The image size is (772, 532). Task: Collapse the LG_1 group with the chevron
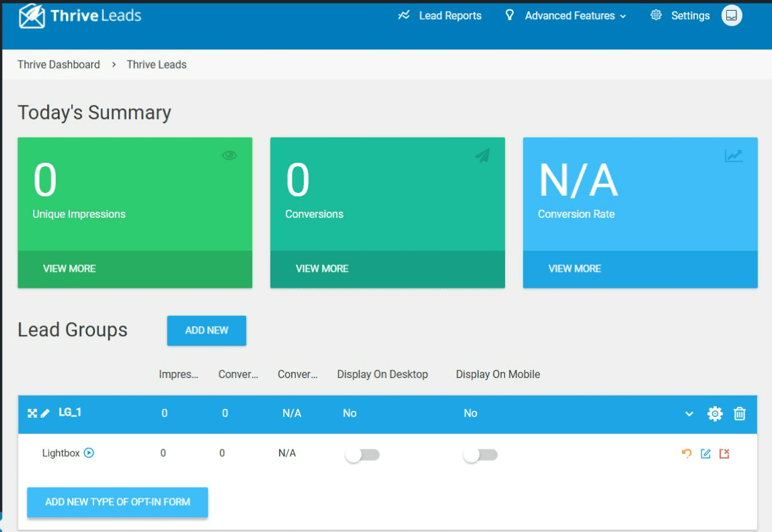(689, 414)
